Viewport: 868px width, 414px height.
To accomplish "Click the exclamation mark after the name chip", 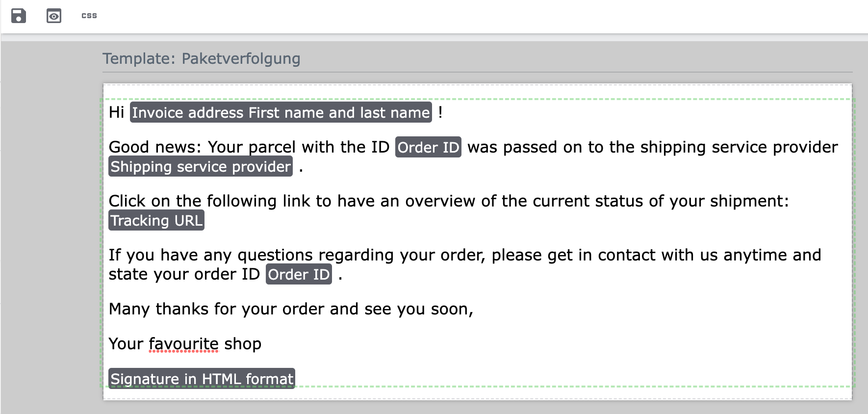I will click(440, 112).
